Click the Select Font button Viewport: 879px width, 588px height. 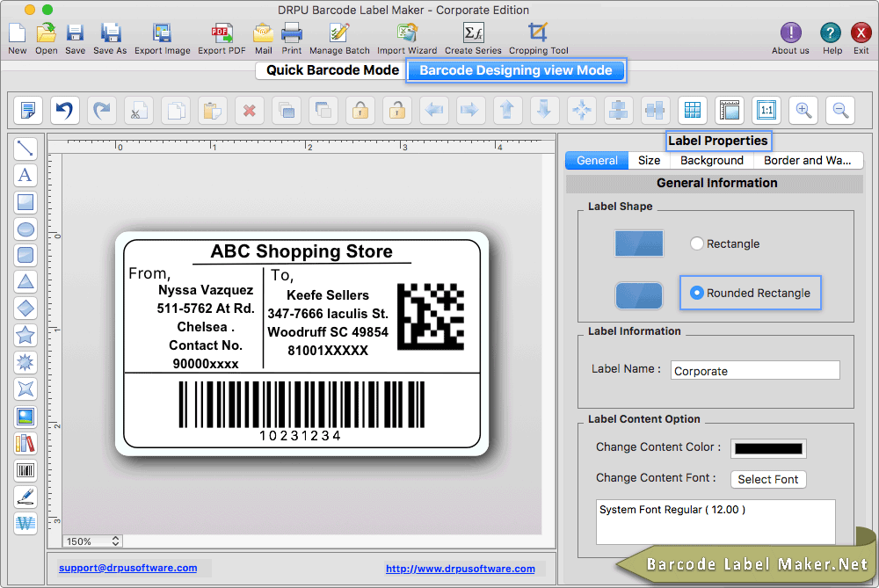click(768, 479)
